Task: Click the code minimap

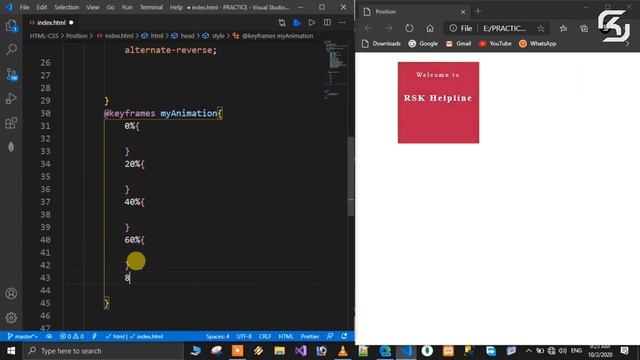Action: [x=335, y=69]
